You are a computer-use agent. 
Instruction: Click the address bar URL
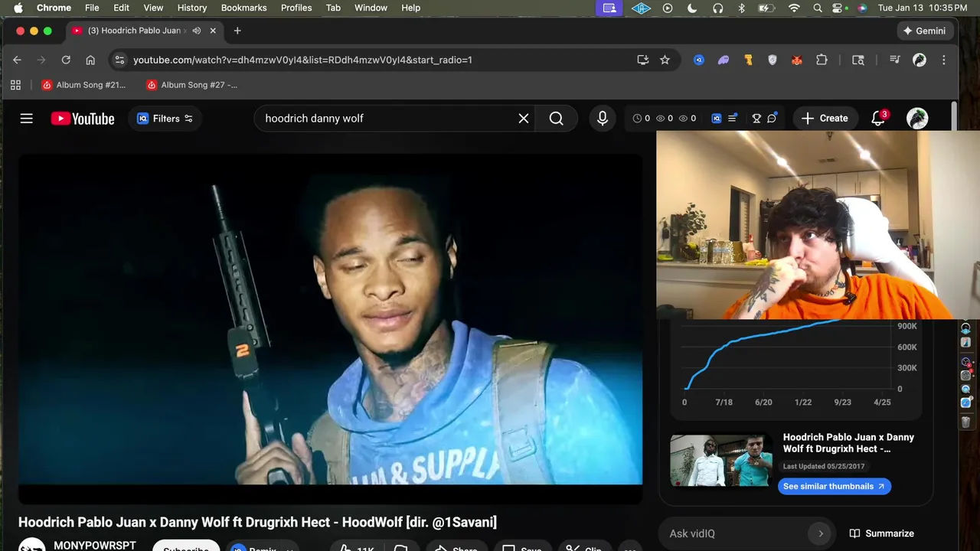[x=302, y=60]
